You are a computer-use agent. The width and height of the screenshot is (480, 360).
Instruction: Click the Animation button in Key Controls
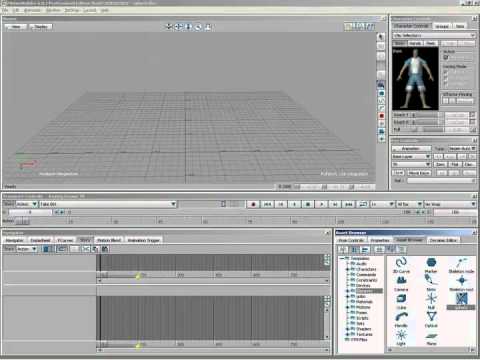(411, 148)
